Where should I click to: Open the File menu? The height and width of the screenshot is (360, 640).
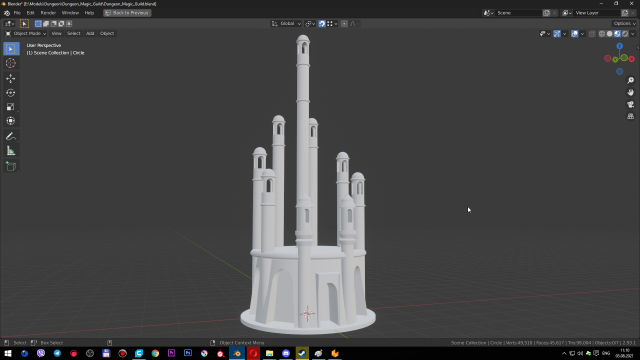[x=17, y=13]
